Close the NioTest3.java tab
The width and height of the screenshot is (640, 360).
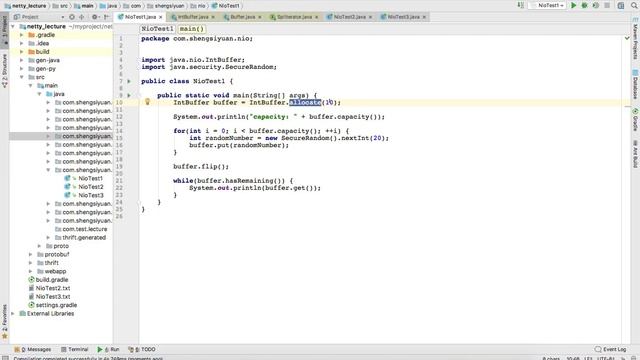[x=424, y=17]
